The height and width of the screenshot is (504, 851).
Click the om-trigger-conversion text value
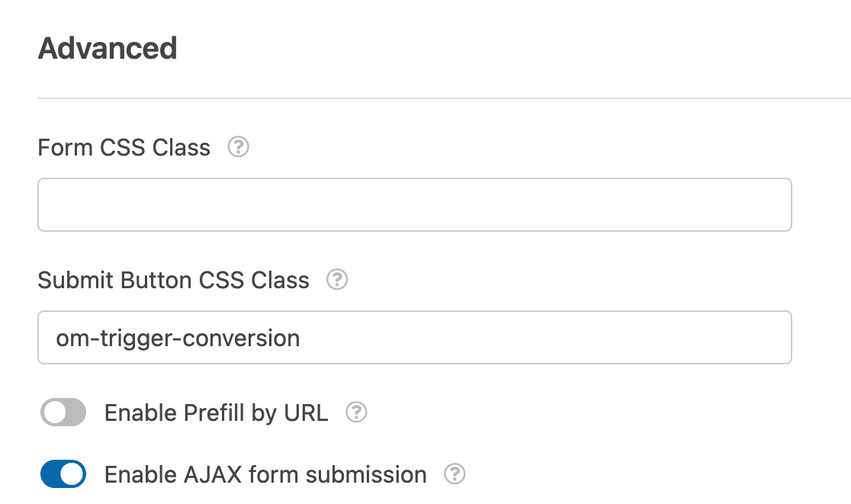click(x=178, y=339)
